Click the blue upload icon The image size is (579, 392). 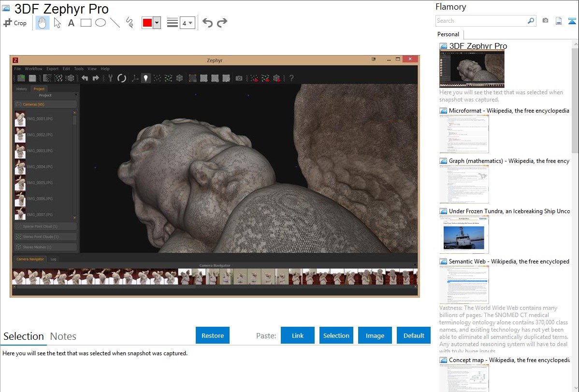572,21
